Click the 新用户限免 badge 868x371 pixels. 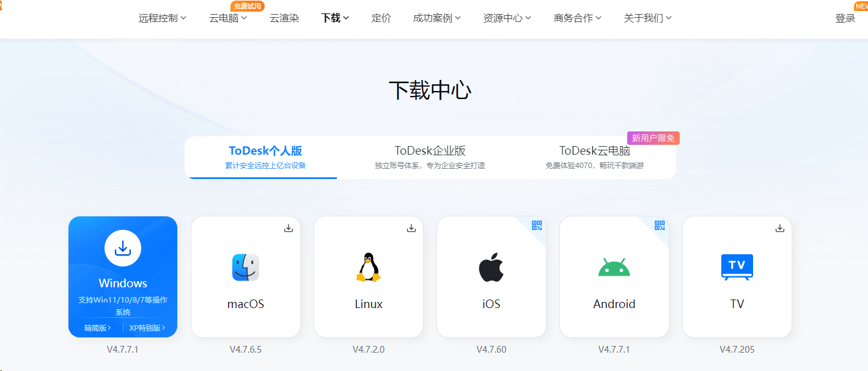coord(653,138)
